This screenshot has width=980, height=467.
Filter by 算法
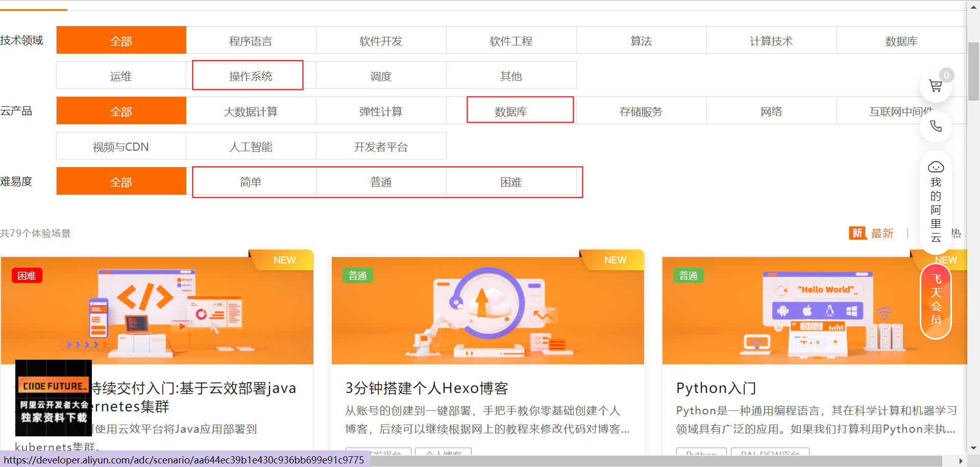point(641,40)
